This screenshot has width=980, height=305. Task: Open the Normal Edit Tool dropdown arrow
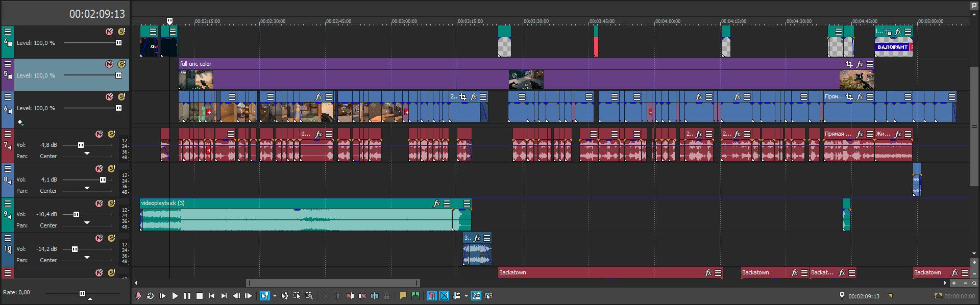point(275,296)
